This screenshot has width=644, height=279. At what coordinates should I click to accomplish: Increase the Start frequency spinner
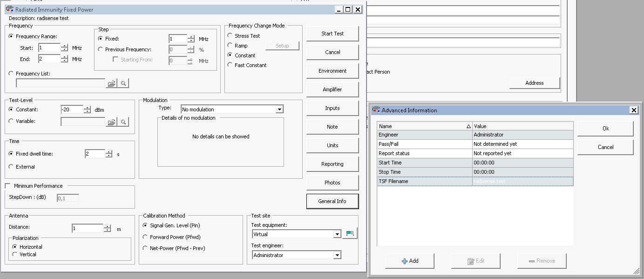[65, 46]
